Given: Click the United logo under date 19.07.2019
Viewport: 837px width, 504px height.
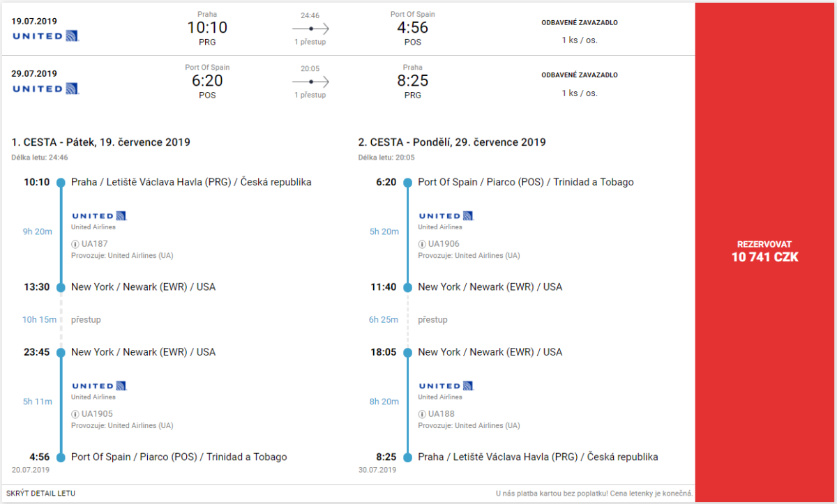Looking at the screenshot, I should (x=45, y=36).
